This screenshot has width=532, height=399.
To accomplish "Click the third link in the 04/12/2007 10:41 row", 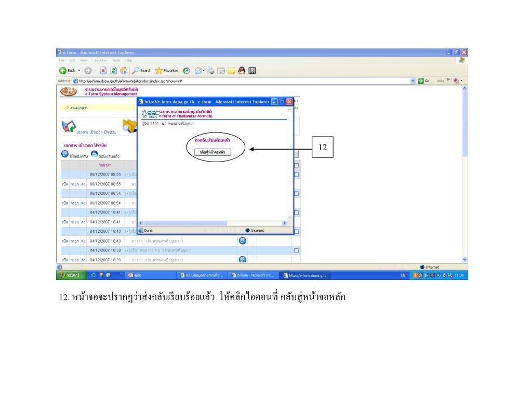I will [83, 222].
